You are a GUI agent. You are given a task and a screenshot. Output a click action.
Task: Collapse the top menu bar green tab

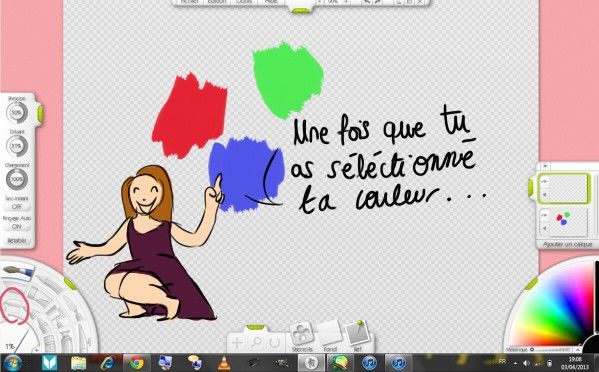coord(300,11)
